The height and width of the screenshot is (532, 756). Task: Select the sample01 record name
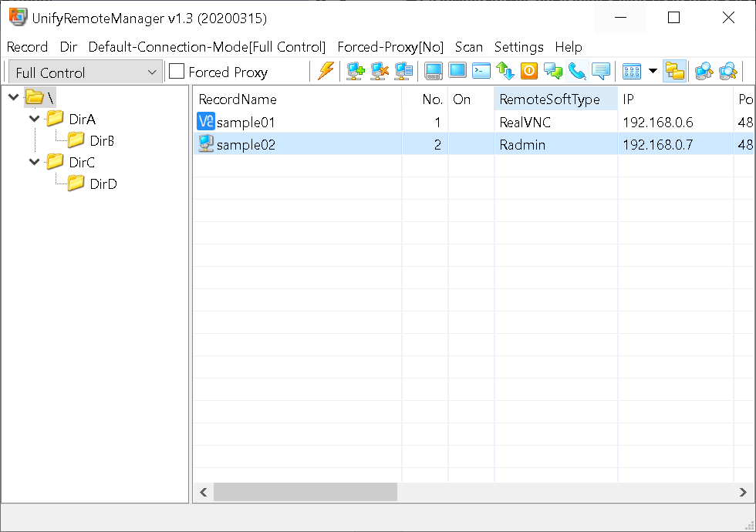click(x=246, y=123)
